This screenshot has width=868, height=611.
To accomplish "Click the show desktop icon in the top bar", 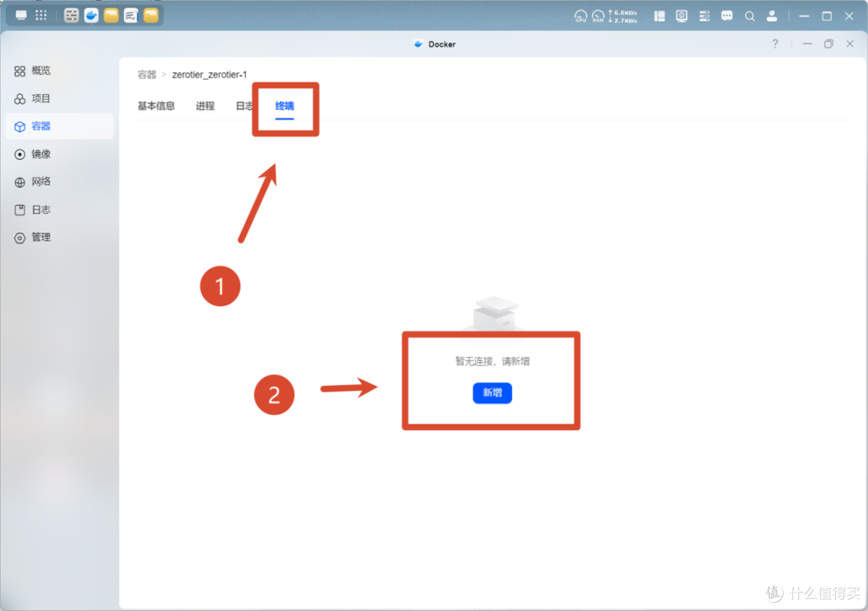I will (x=21, y=15).
